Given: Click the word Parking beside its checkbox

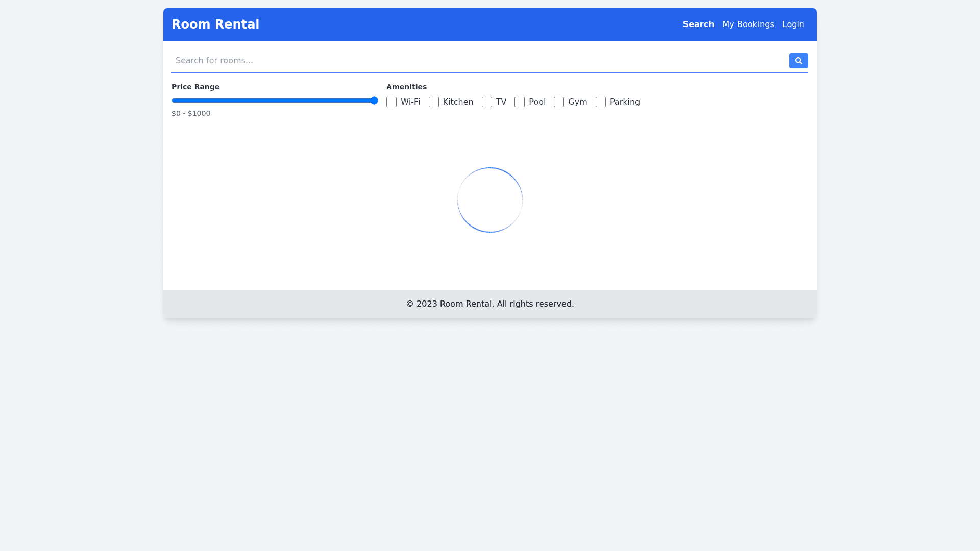Looking at the screenshot, I should (625, 102).
